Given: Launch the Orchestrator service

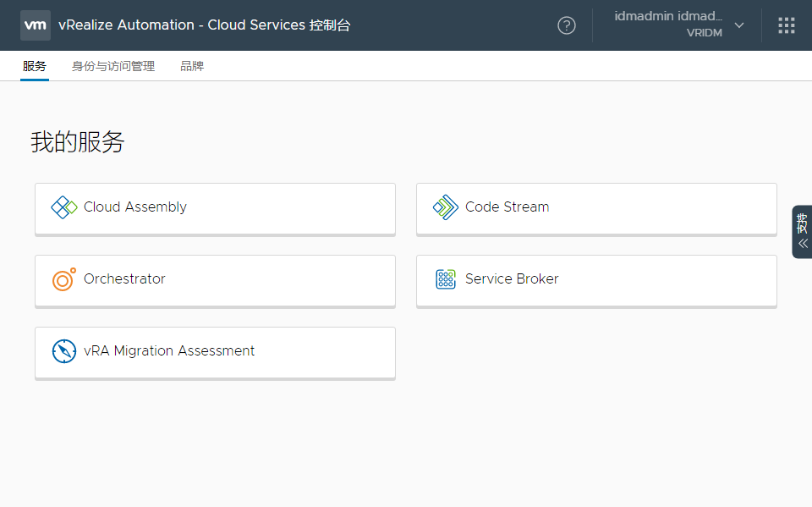Looking at the screenshot, I should (x=215, y=281).
